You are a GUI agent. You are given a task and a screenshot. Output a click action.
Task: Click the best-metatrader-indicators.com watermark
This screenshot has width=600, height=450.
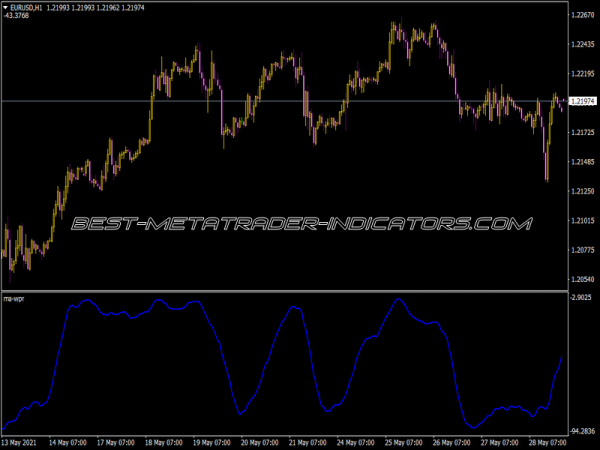300,224
